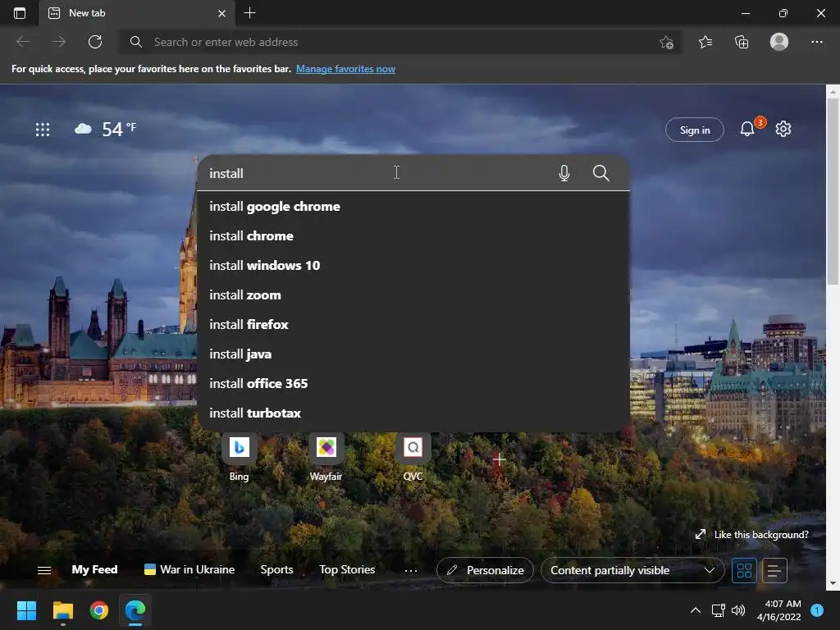Screen dimensions: 840x630
Task: Refresh the current page
Action: pos(95,42)
